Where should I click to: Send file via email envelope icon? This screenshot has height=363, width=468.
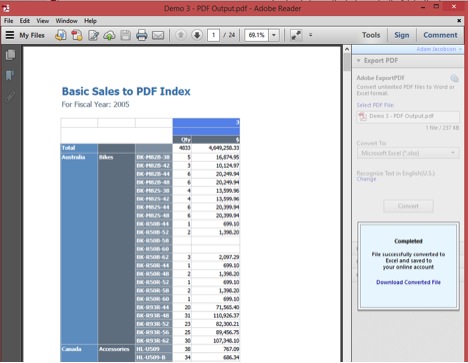click(158, 35)
